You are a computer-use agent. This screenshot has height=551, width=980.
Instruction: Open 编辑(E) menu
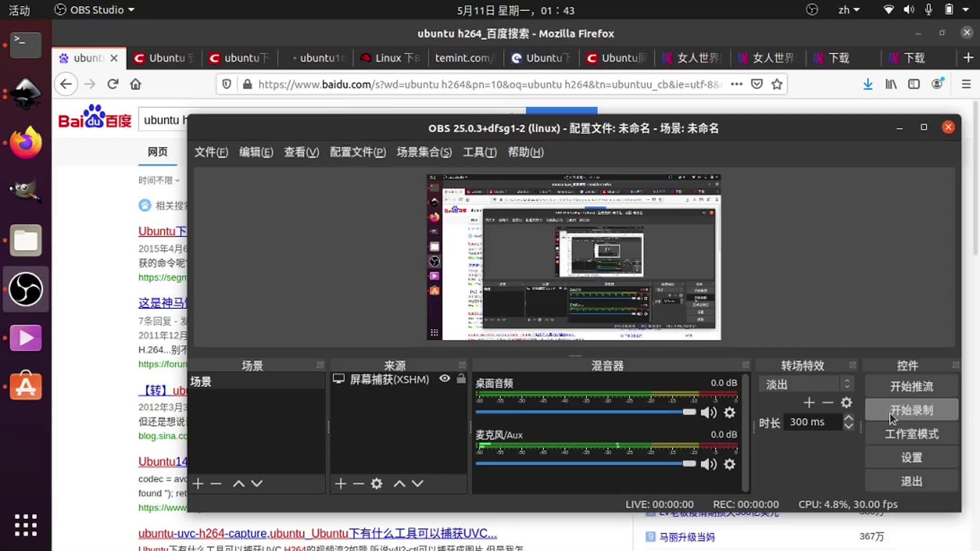coord(256,152)
